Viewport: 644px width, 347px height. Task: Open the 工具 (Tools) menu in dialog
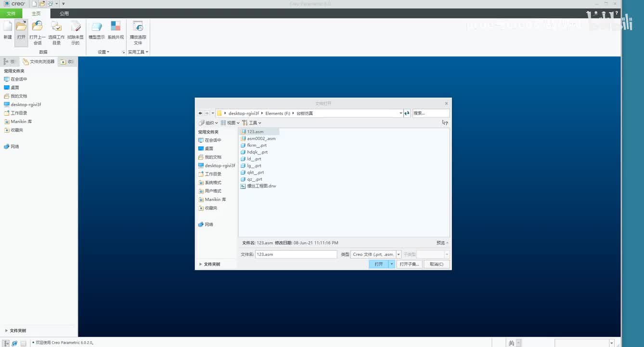coord(252,123)
